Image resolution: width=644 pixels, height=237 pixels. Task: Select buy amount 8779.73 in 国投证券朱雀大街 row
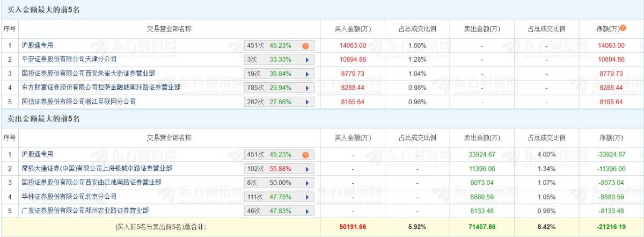(x=353, y=74)
